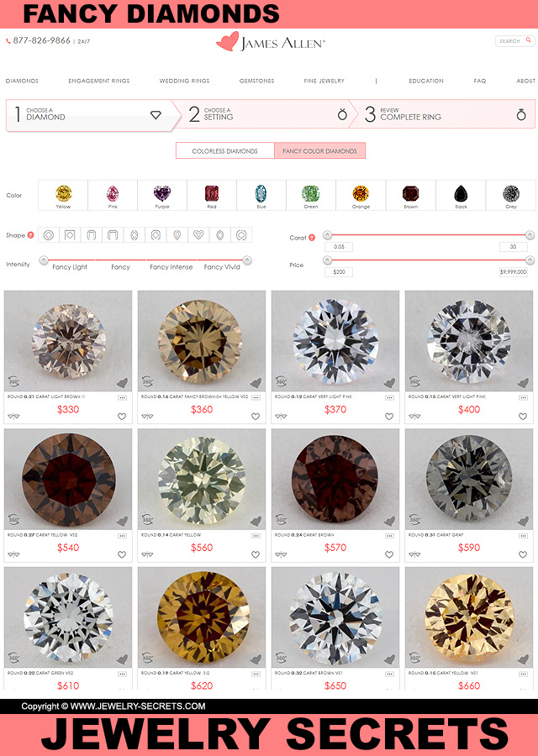Open the Engagement Rings menu
Image resolution: width=538 pixels, height=756 pixels.
99,81
